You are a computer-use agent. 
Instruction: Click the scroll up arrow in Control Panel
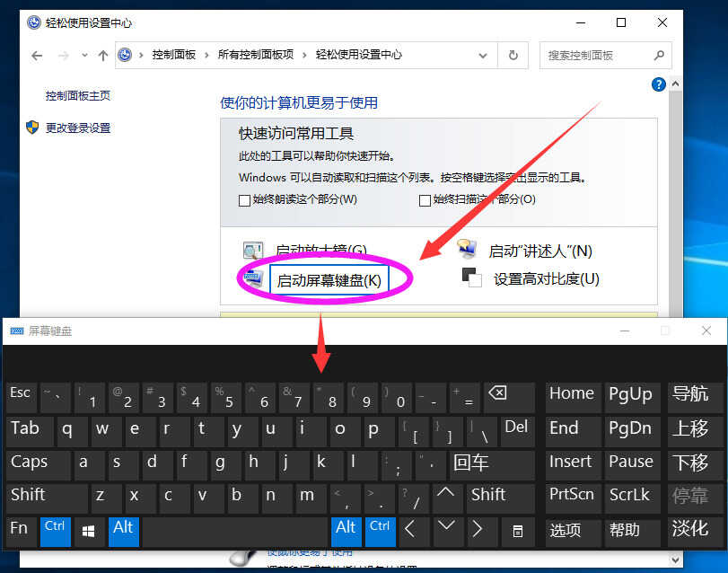coord(676,84)
